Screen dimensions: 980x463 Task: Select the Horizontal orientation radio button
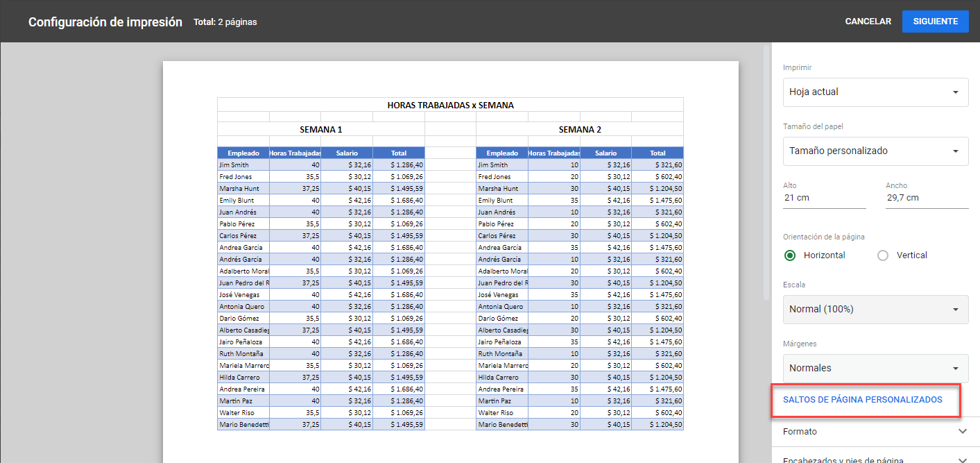click(x=790, y=255)
